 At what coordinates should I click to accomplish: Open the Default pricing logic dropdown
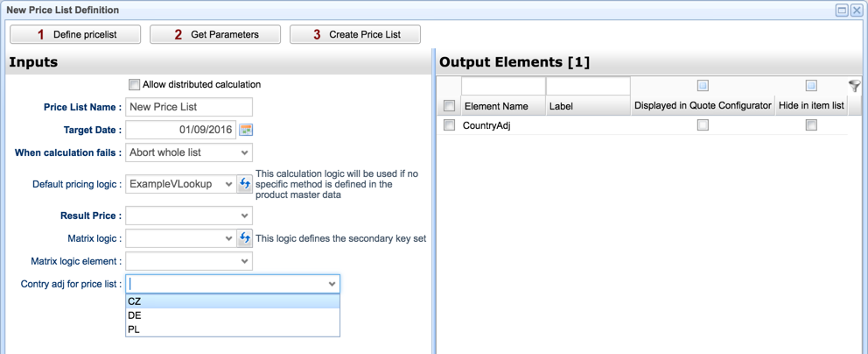[228, 184]
